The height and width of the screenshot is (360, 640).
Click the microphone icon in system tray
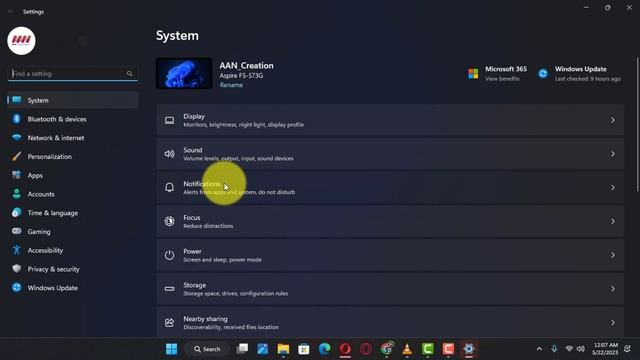point(554,349)
